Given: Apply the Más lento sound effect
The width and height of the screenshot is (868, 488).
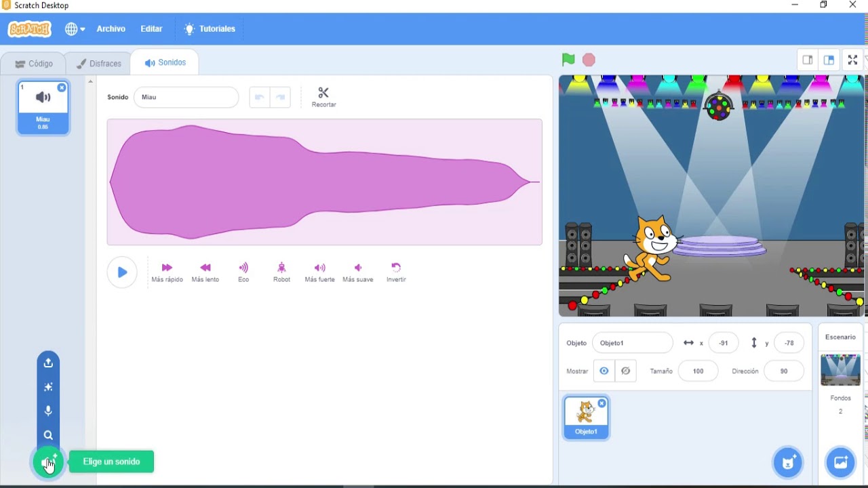Looking at the screenshot, I should [x=205, y=272].
